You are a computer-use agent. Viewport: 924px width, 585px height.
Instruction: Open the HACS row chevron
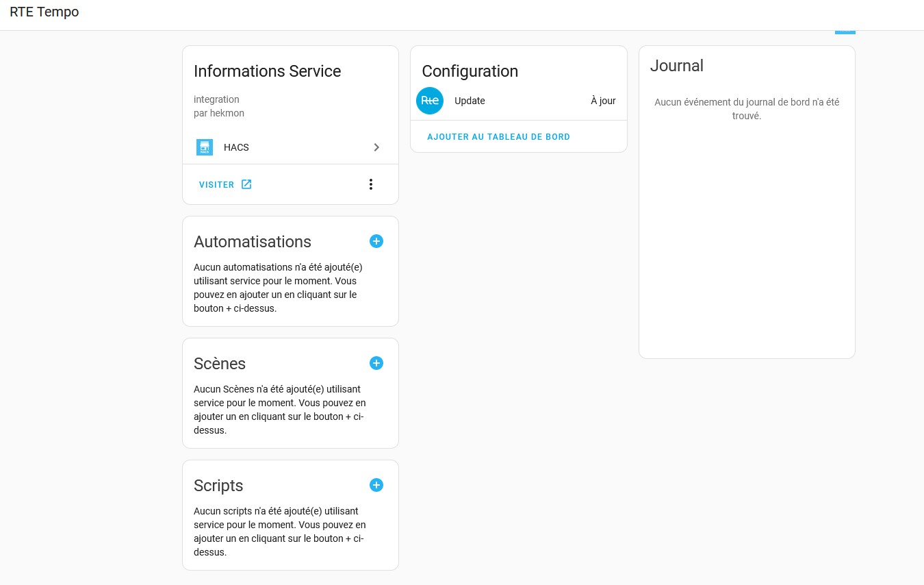click(x=376, y=147)
